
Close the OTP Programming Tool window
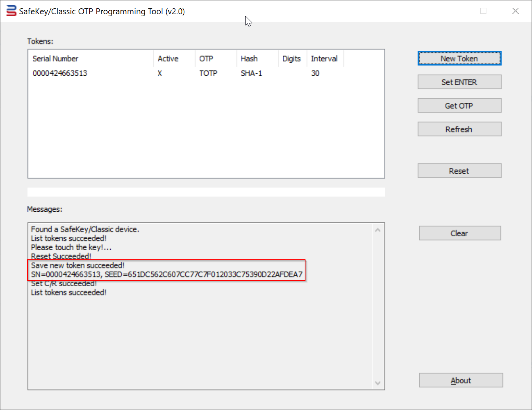click(515, 11)
